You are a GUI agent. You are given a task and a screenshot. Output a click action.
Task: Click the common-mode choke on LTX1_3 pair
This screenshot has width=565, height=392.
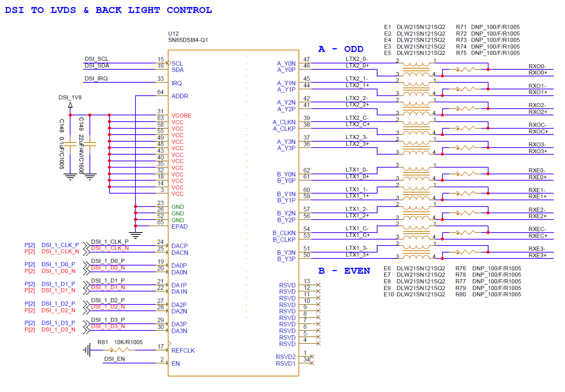coord(416,252)
